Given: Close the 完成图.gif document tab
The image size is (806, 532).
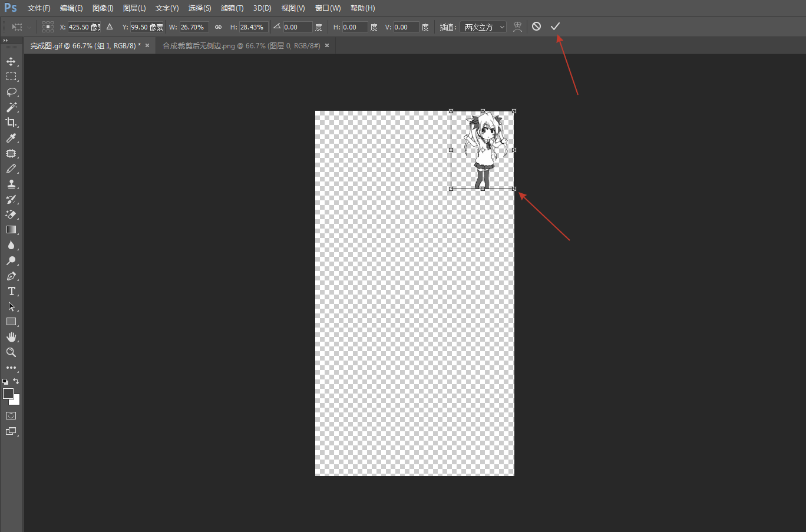Looking at the screenshot, I should point(147,45).
